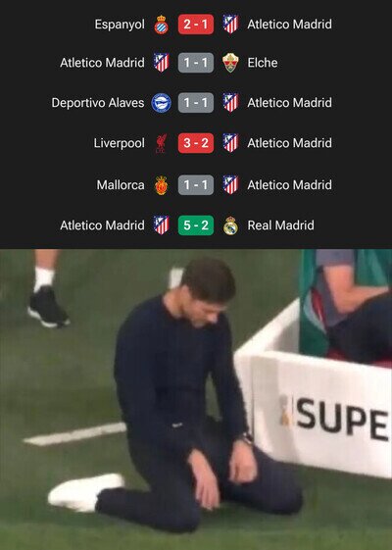Screen dimensions: 392x550
Task: Select the Real Madrid team name
Action: 280,225
